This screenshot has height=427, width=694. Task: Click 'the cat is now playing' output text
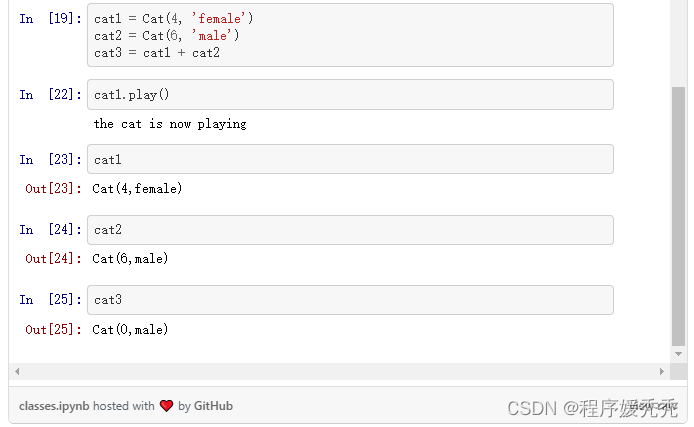click(x=170, y=124)
